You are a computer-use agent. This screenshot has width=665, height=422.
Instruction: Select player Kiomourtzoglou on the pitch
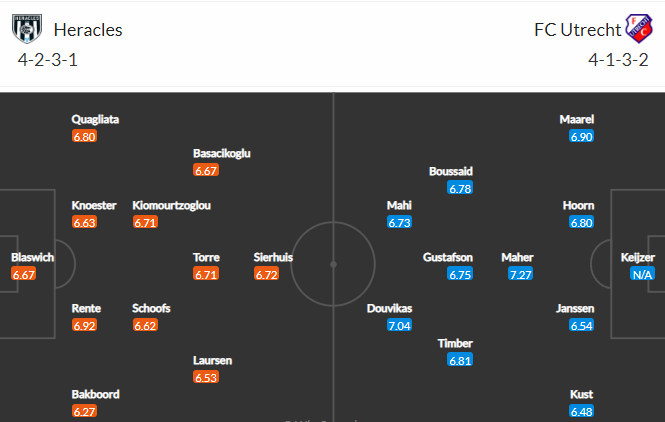point(171,206)
